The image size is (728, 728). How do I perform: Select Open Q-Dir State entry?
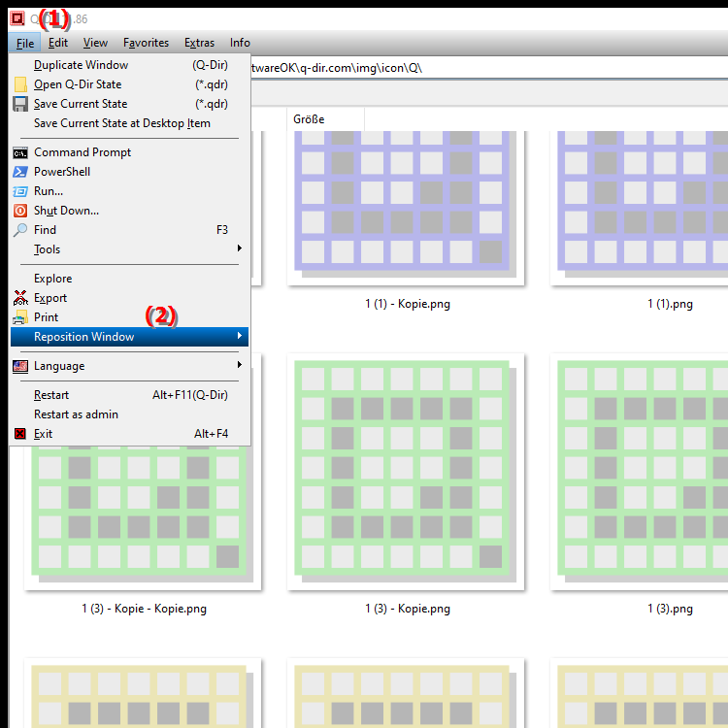point(129,84)
